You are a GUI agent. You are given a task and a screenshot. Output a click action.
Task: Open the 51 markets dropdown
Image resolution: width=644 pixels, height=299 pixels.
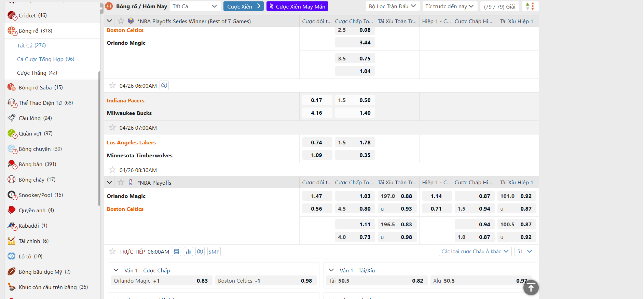(525, 252)
